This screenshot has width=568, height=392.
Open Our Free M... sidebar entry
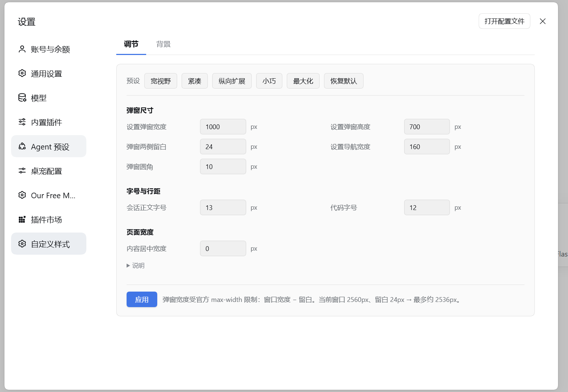[x=49, y=195]
